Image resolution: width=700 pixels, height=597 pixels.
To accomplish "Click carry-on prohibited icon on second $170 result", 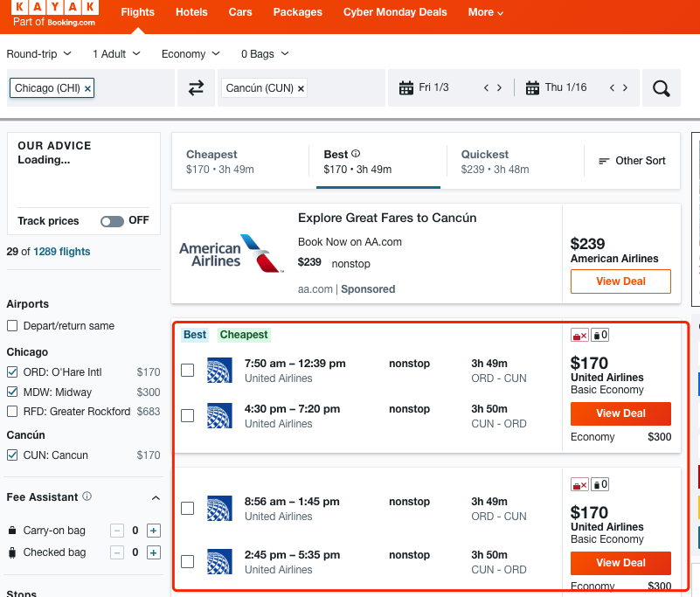I will click(x=579, y=484).
